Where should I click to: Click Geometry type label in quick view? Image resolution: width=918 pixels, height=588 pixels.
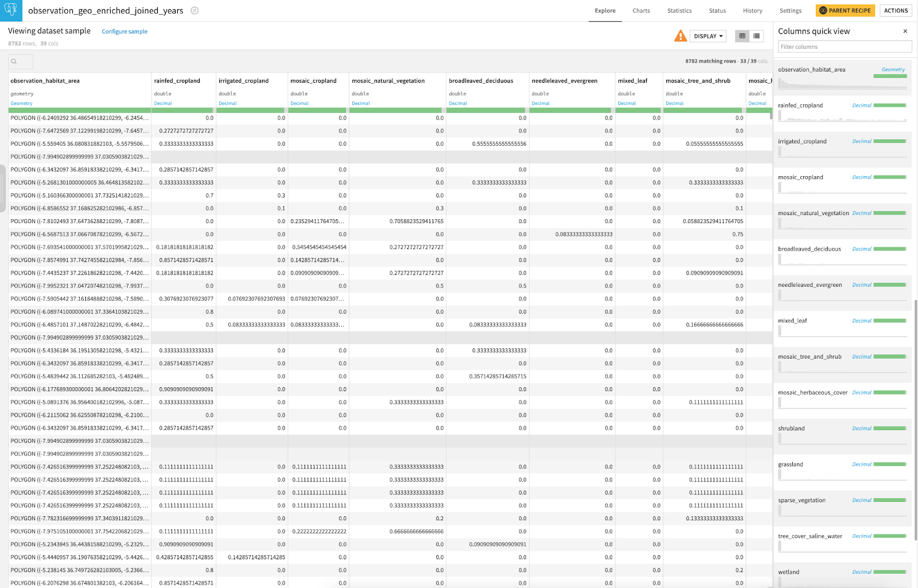893,70
